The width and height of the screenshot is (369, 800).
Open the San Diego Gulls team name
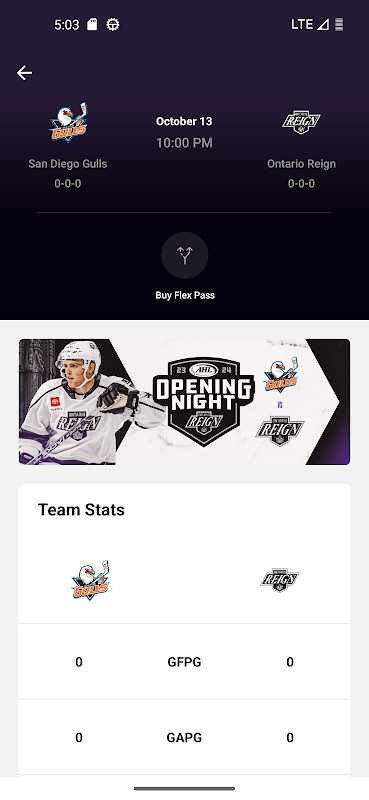[x=68, y=164]
